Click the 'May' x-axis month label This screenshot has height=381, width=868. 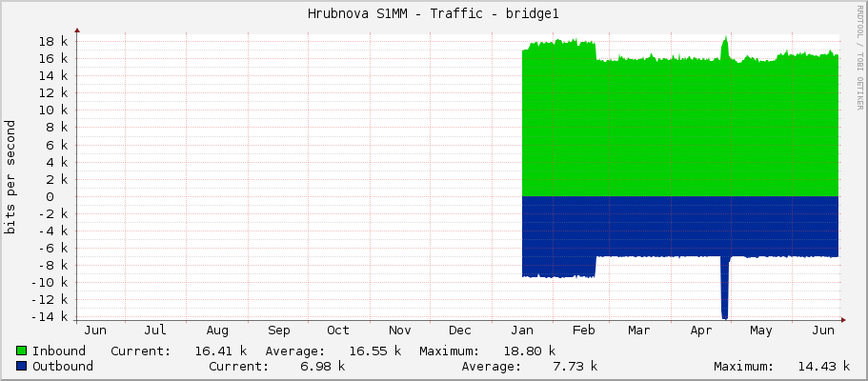point(761,331)
